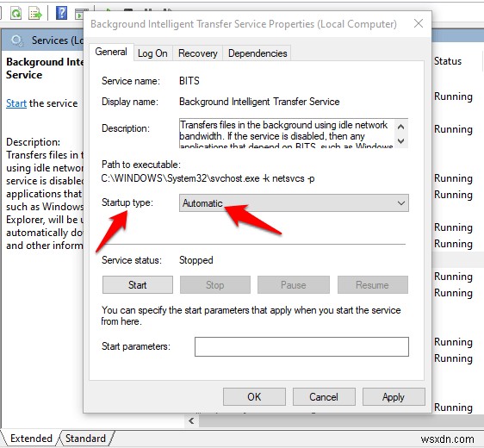Click the start parameters hint text
This screenshot has height=448, width=484.
251,315
